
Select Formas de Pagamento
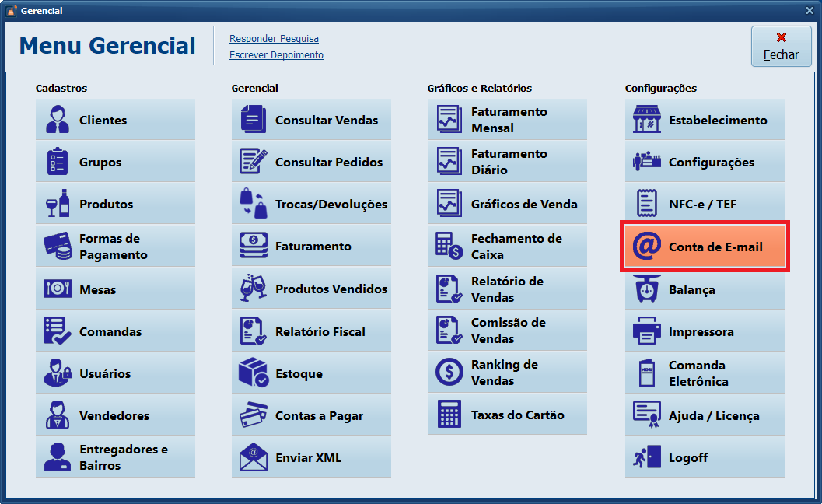(x=115, y=247)
